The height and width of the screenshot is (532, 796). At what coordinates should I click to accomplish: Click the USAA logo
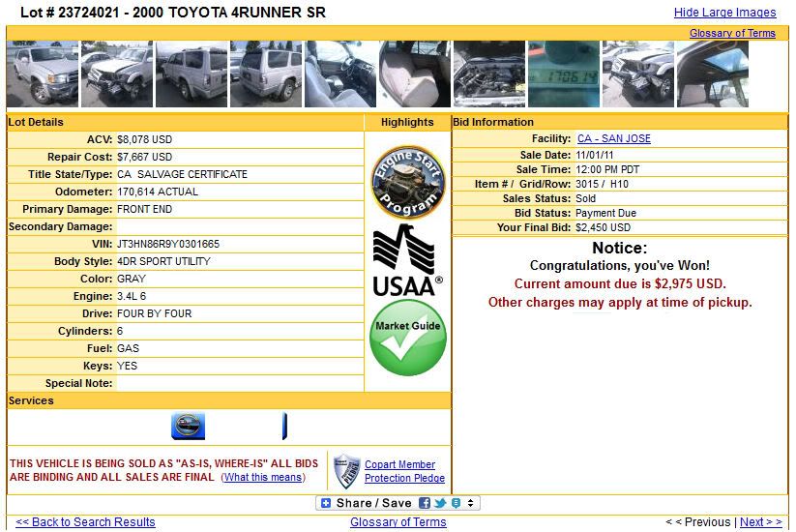407,260
